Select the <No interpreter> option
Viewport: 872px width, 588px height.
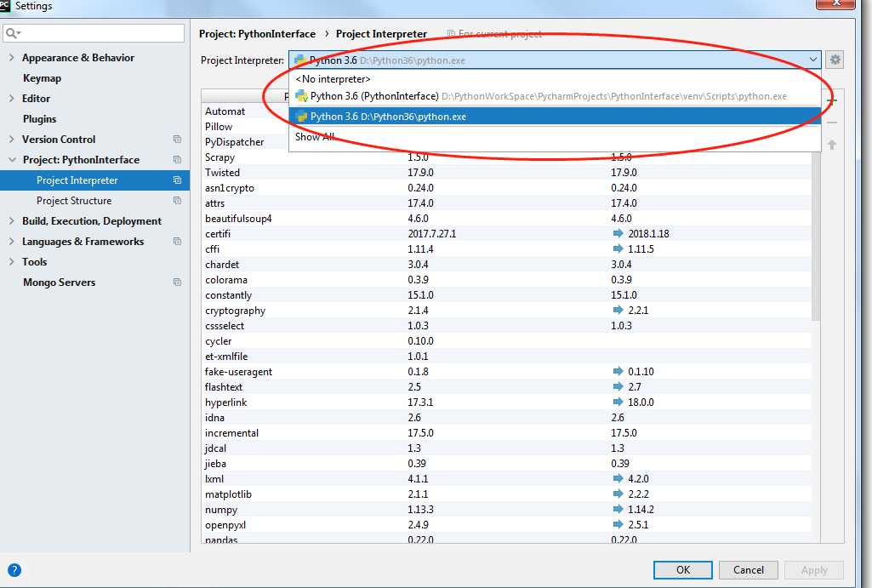pyautogui.click(x=555, y=79)
